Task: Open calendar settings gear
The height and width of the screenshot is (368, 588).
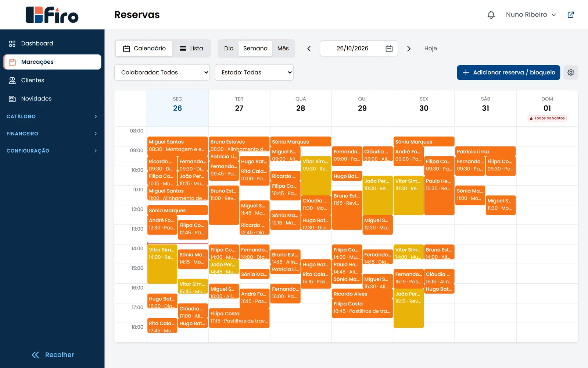Action: 571,72
